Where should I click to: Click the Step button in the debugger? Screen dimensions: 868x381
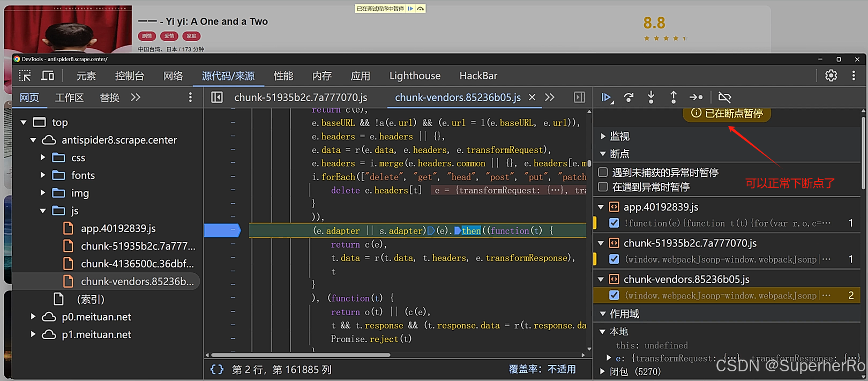click(x=696, y=97)
